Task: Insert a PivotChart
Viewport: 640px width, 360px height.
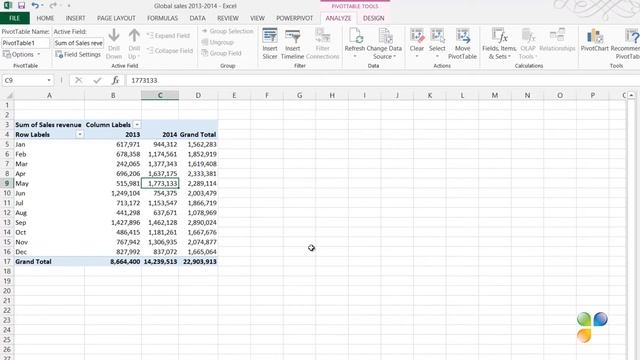Action: pyautogui.click(x=595, y=40)
